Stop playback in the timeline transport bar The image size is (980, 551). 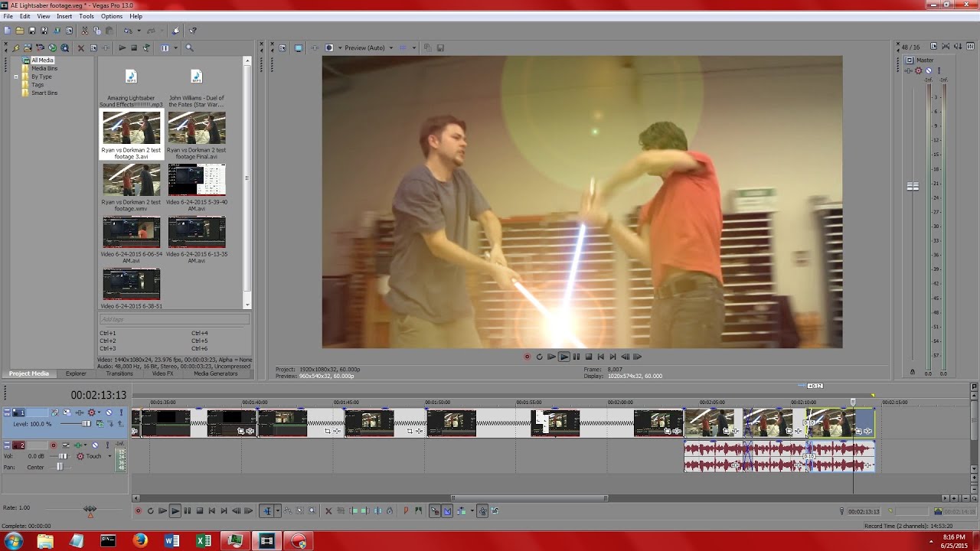pyautogui.click(x=200, y=510)
